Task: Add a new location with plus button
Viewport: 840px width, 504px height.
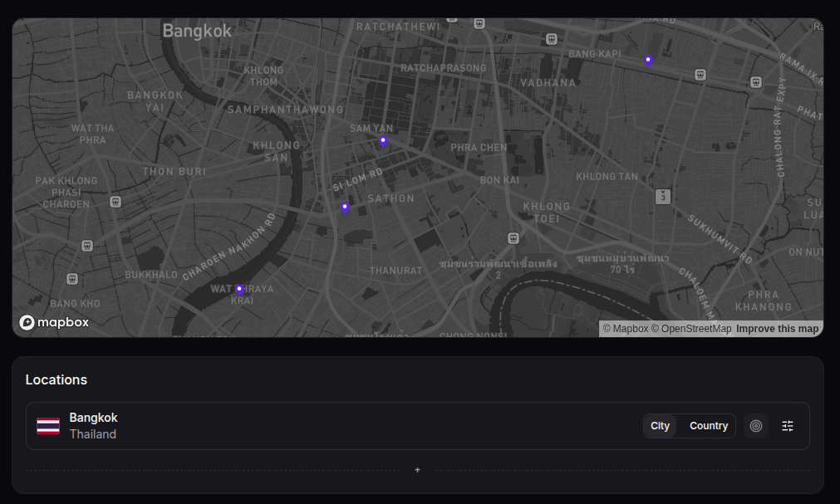Action: point(417,470)
